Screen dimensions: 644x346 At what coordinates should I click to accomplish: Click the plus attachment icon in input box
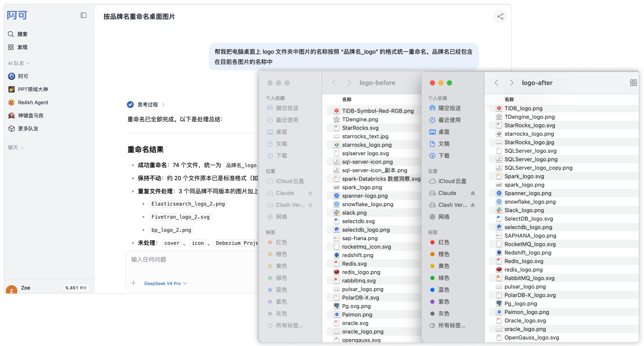[133, 283]
